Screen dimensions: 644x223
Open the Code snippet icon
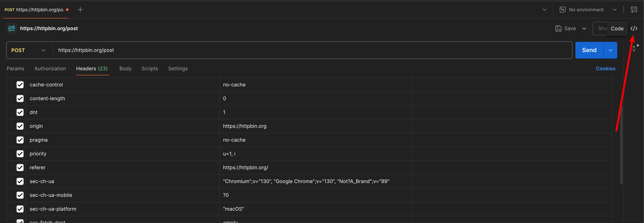pyautogui.click(x=634, y=28)
